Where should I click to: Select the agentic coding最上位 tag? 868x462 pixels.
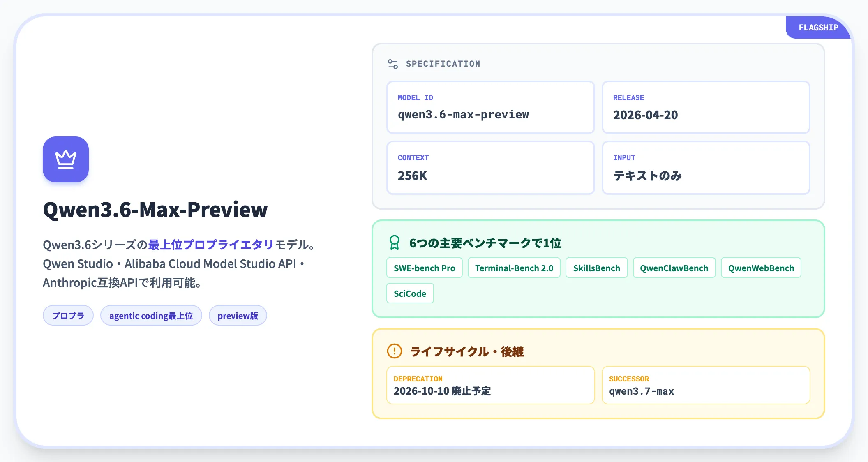point(151,316)
